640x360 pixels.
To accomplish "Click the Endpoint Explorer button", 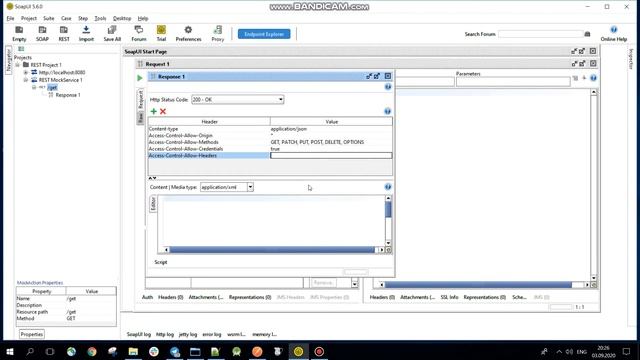I will point(264,34).
